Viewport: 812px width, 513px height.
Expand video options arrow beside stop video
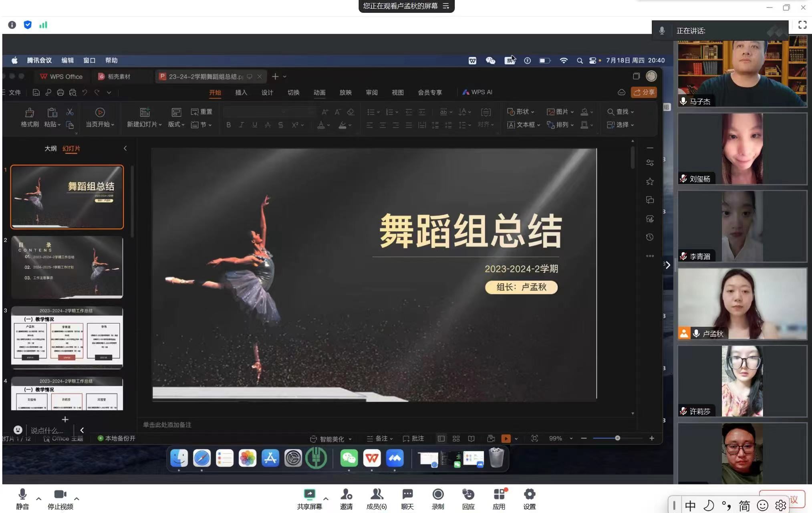(x=77, y=499)
